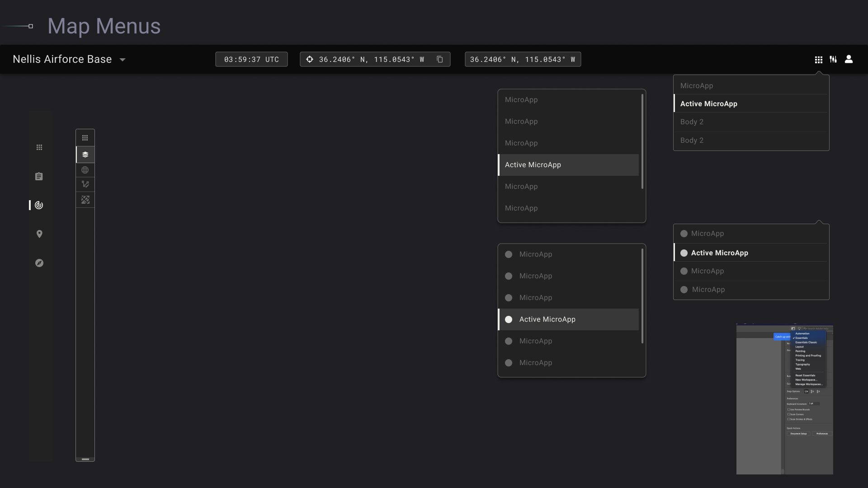This screenshot has height=488, width=868.
Task: Open the Globe view tool
Action: point(85,169)
